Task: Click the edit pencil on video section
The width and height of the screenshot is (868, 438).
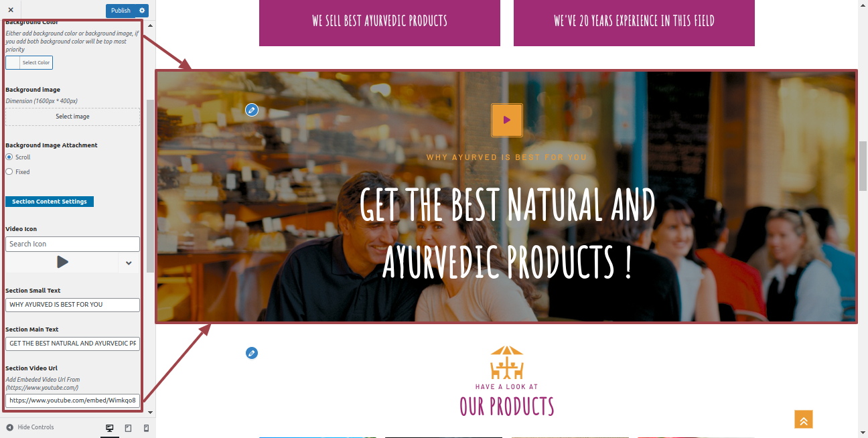Action: tap(252, 110)
